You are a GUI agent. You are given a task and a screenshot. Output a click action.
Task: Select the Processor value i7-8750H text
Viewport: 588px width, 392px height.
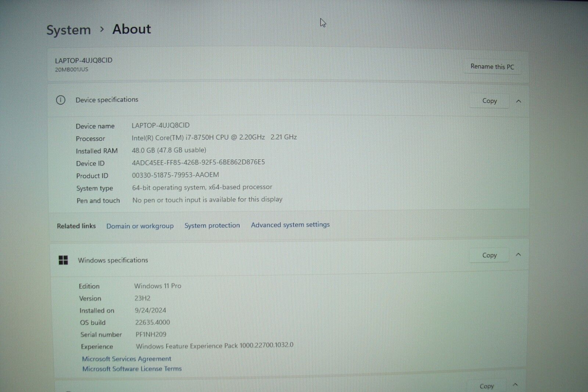tap(214, 137)
